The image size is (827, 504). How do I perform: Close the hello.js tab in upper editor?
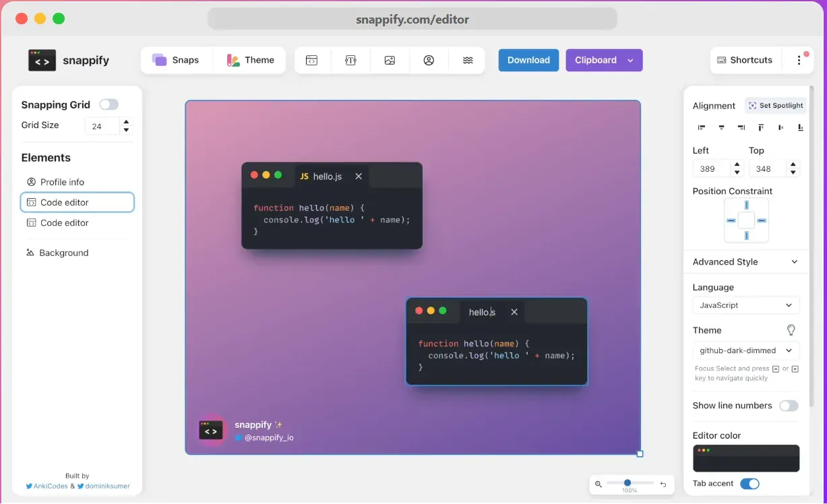[359, 176]
